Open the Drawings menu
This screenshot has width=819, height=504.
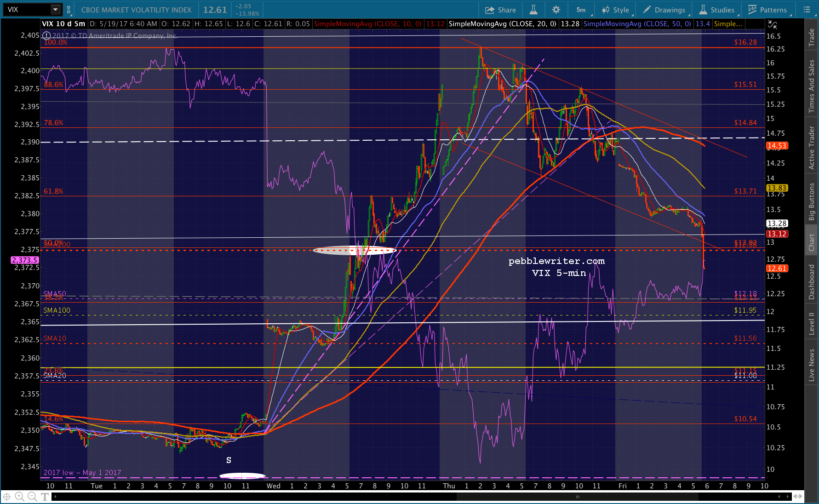tap(664, 10)
